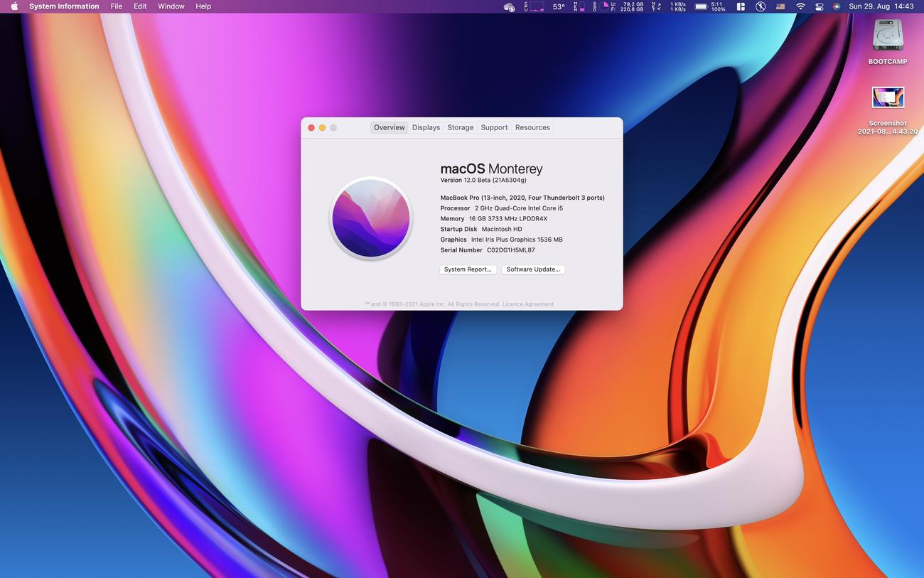The image size is (924, 578).
Task: Open the Licence Agreement link
Action: pos(528,304)
